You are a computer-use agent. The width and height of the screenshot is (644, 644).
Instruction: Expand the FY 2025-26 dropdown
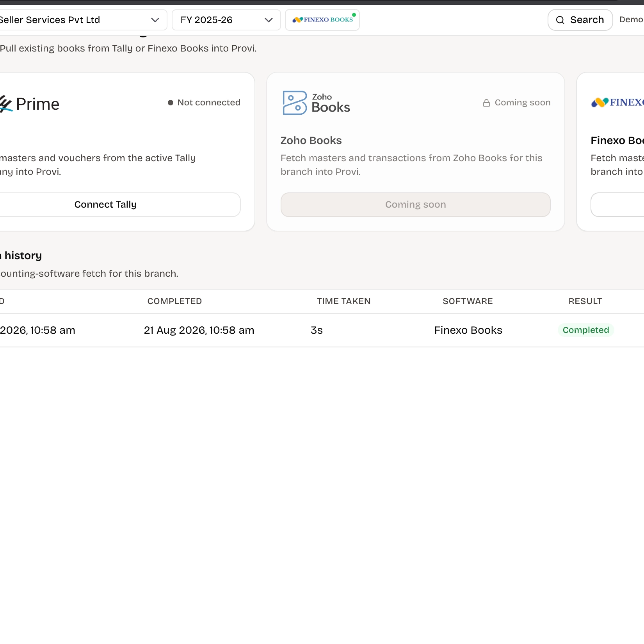click(x=226, y=20)
